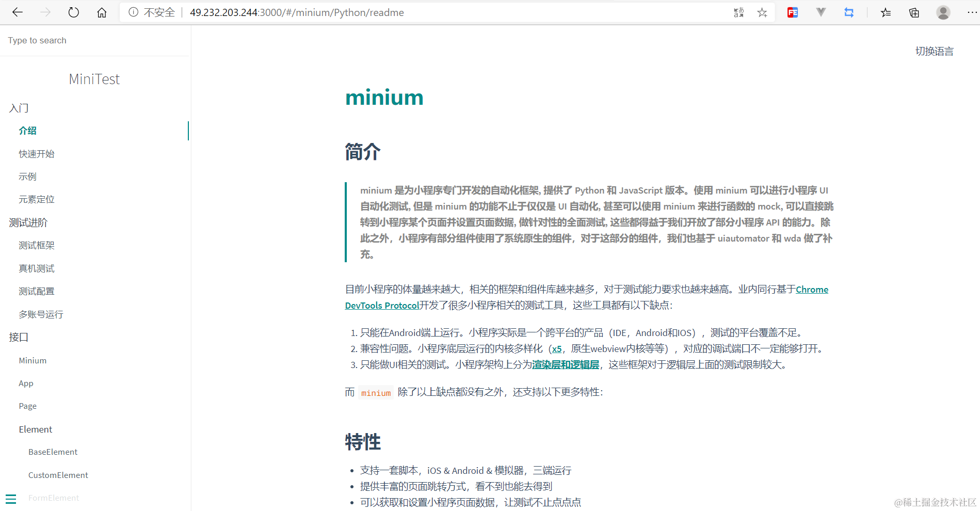Click the address bar URL
The width and height of the screenshot is (980, 511).
click(297, 12)
